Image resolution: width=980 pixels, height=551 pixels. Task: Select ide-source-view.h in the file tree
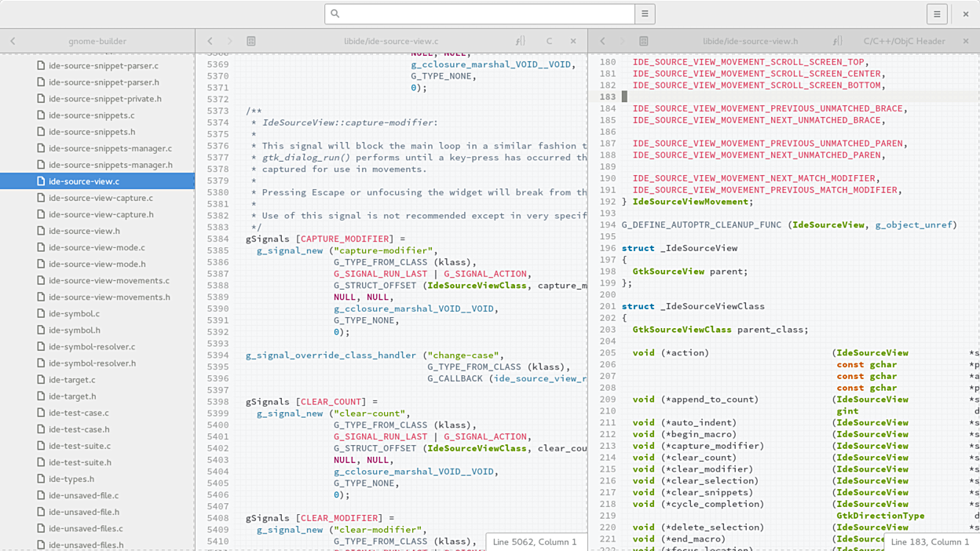point(84,231)
